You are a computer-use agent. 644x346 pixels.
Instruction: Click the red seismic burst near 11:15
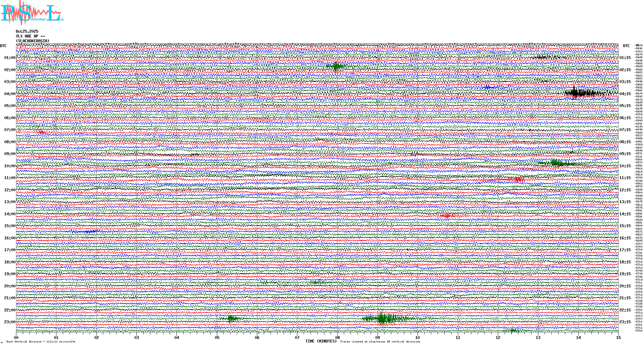pos(518,179)
